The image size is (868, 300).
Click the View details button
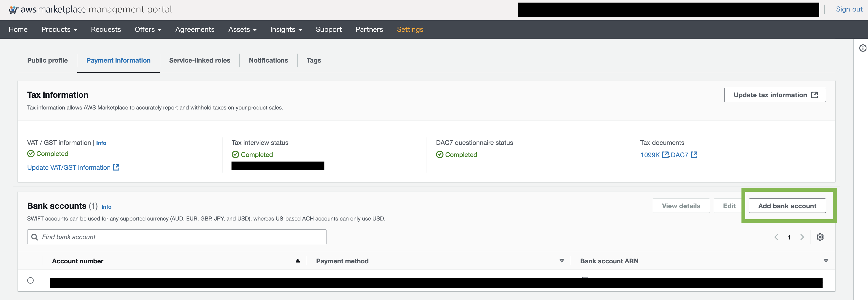(x=681, y=206)
